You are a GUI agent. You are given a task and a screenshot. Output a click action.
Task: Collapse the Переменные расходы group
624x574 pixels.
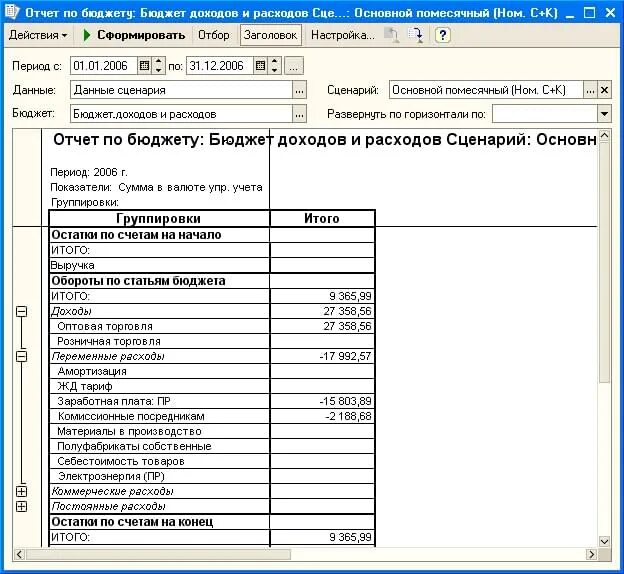point(21,356)
